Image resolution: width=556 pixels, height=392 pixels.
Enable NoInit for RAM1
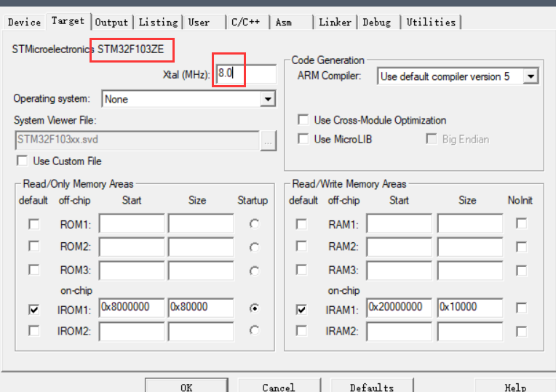[x=521, y=224]
